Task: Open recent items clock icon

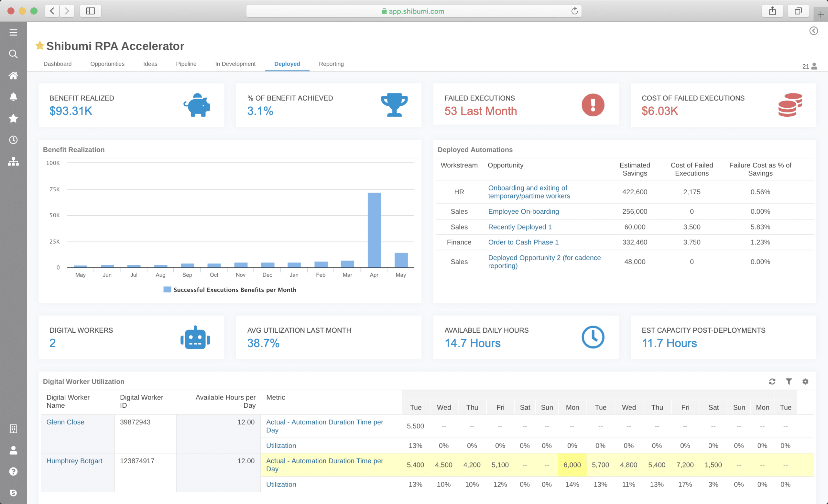Action: coord(13,140)
